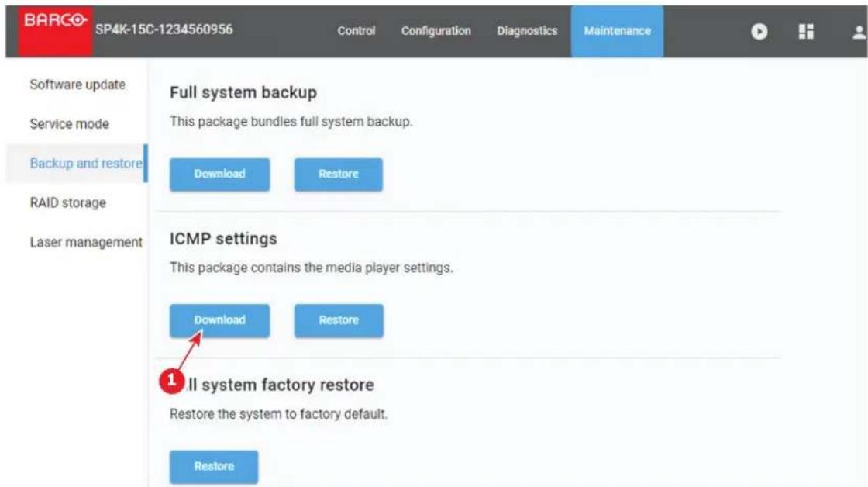
Task: Click projector name SP4K-15C-1234560956
Action: [x=164, y=29]
